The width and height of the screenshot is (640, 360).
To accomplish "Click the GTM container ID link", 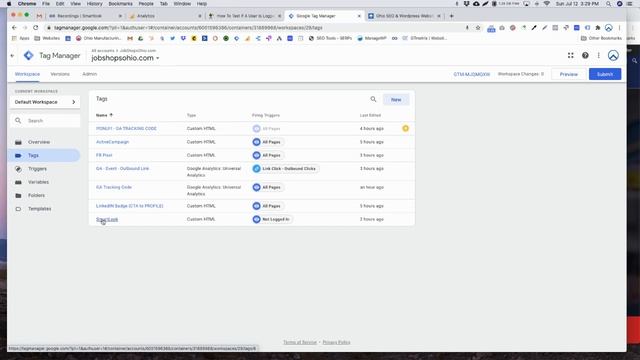I will (471, 74).
